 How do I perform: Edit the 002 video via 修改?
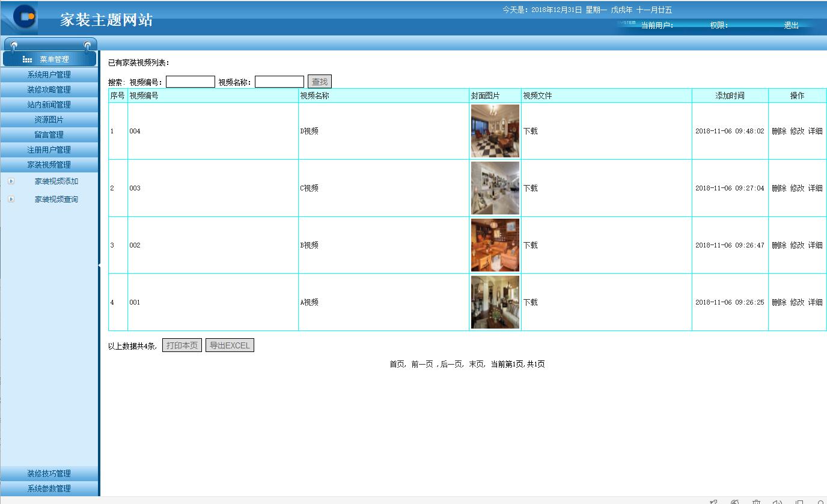[x=797, y=245]
